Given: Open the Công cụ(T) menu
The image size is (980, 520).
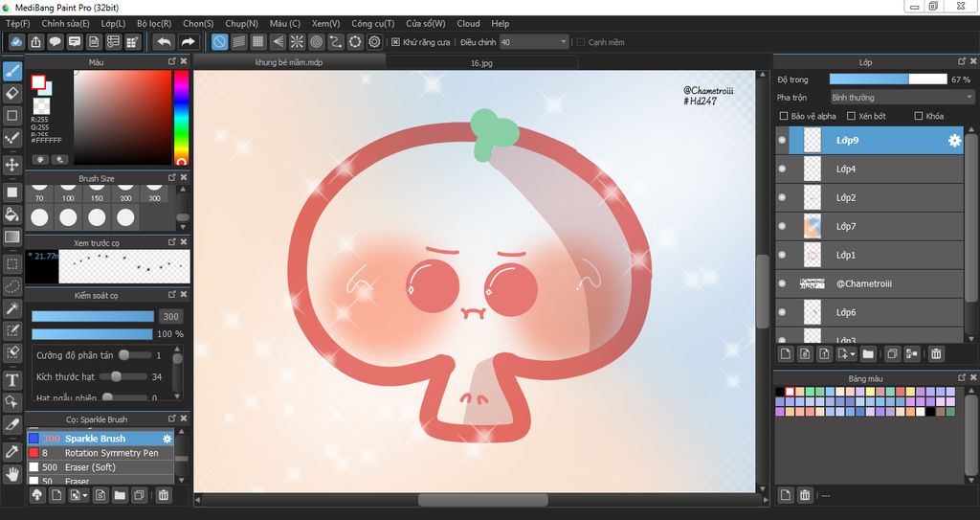Looking at the screenshot, I should point(372,23).
